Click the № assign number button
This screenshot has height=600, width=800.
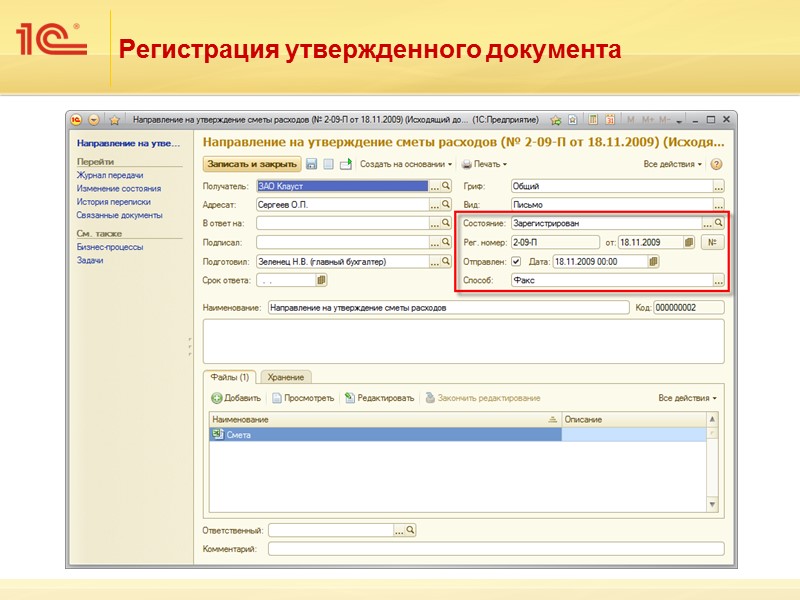coord(712,242)
